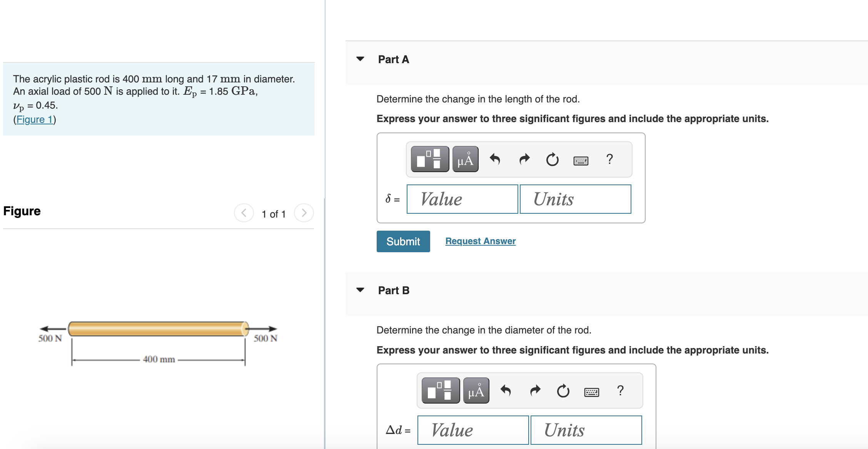
Task: Show keyboard shortcuts in Part A toolbar
Action: (581, 160)
